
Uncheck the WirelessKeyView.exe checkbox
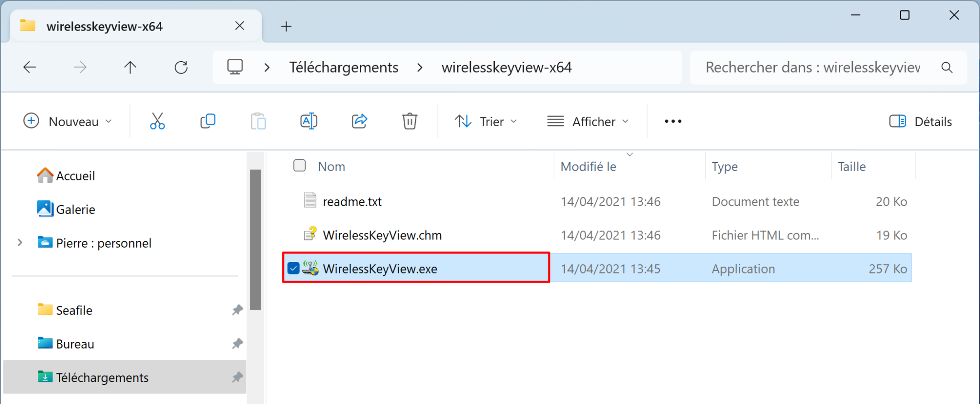click(x=293, y=268)
